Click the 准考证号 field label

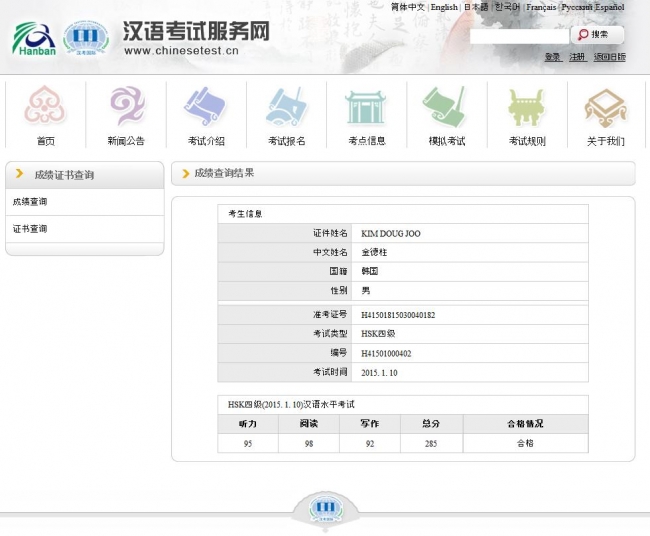click(x=330, y=314)
